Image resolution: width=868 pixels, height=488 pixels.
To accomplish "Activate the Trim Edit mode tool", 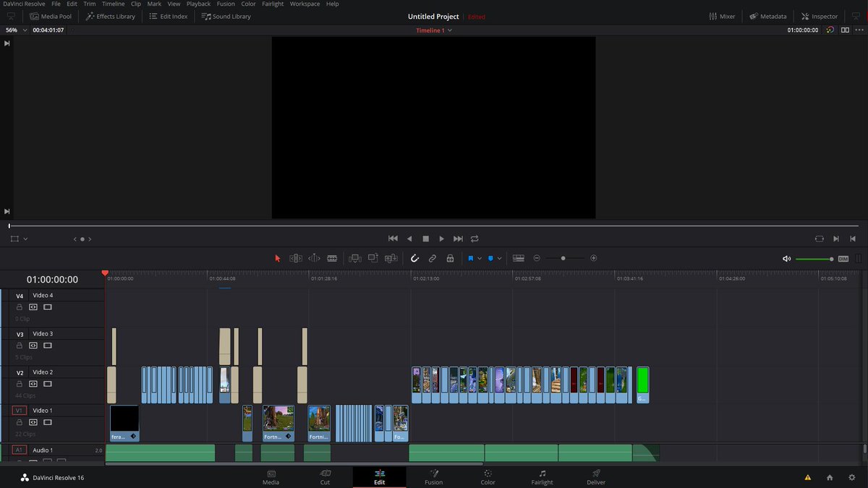I will [x=295, y=258].
